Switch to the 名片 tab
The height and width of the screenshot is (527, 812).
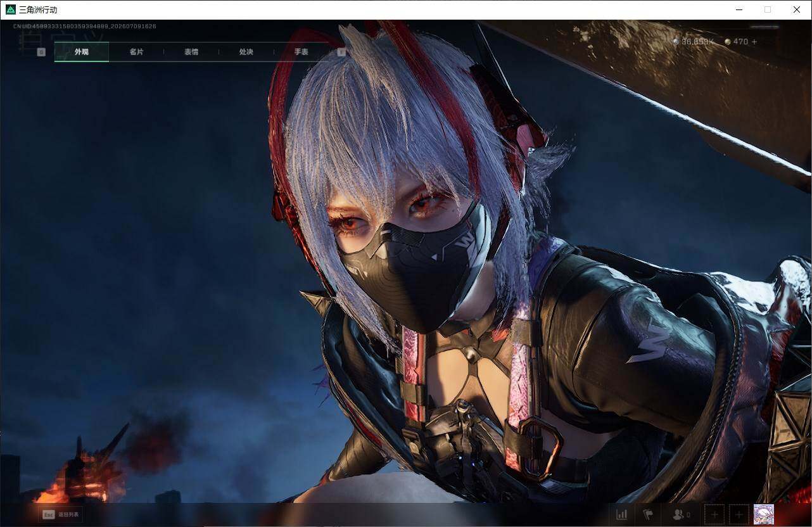[136, 52]
